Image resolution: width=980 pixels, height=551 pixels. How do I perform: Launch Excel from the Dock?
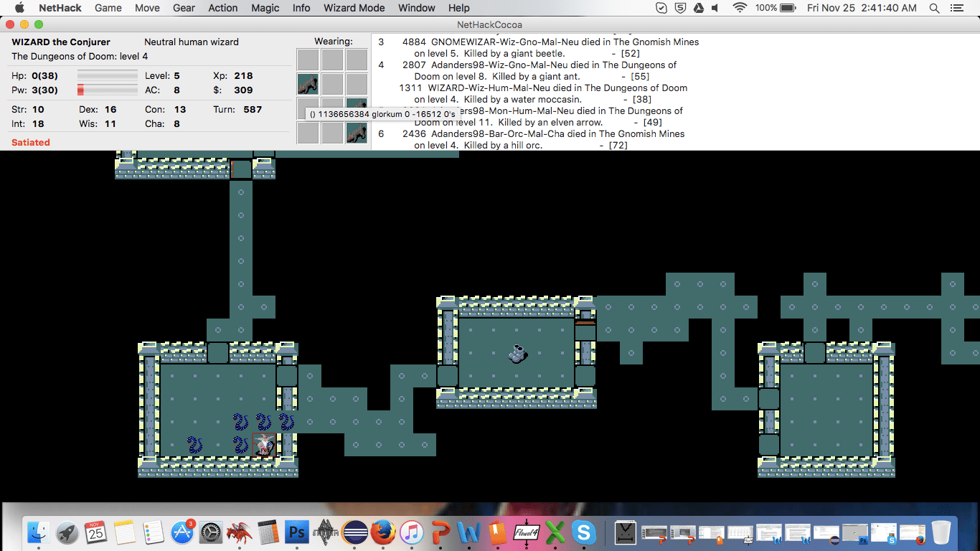[555, 532]
